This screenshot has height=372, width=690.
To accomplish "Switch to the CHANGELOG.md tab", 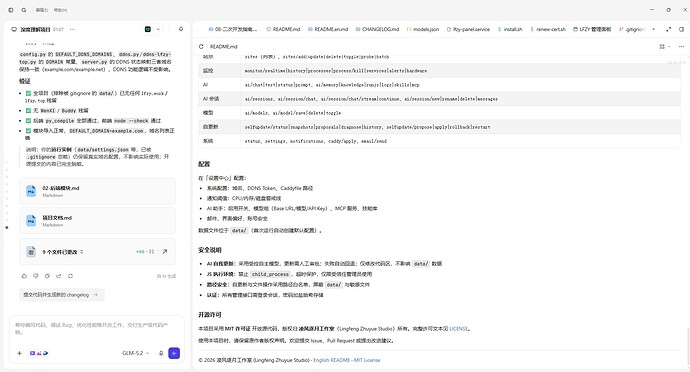I will coord(377,29).
